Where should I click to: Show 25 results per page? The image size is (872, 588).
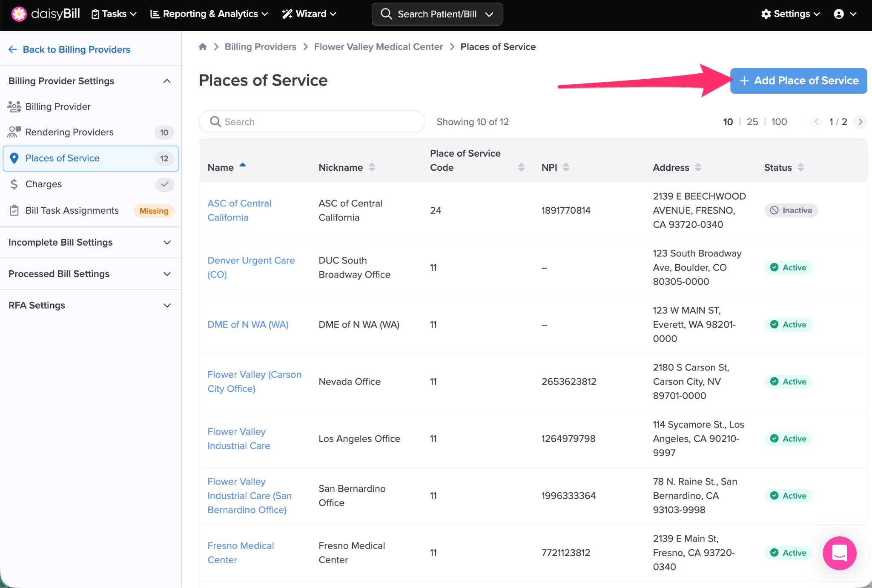[x=752, y=122]
